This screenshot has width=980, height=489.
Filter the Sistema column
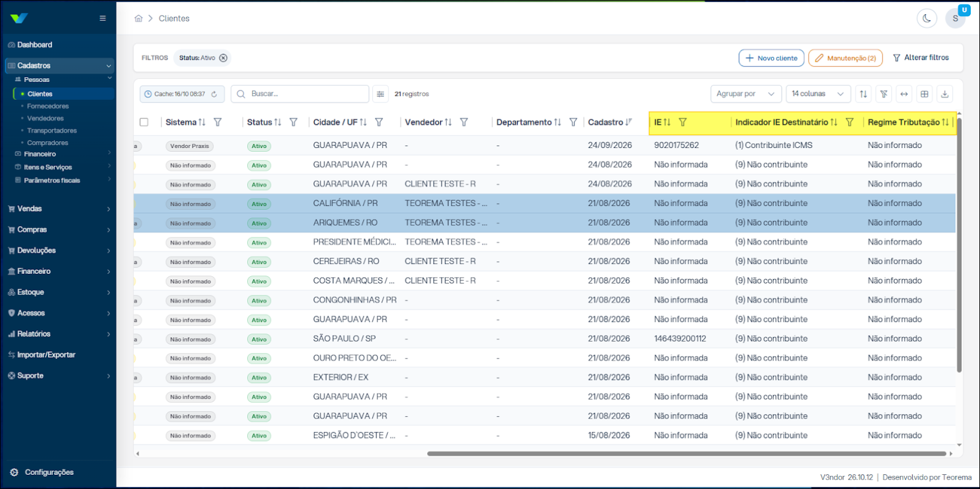(218, 122)
